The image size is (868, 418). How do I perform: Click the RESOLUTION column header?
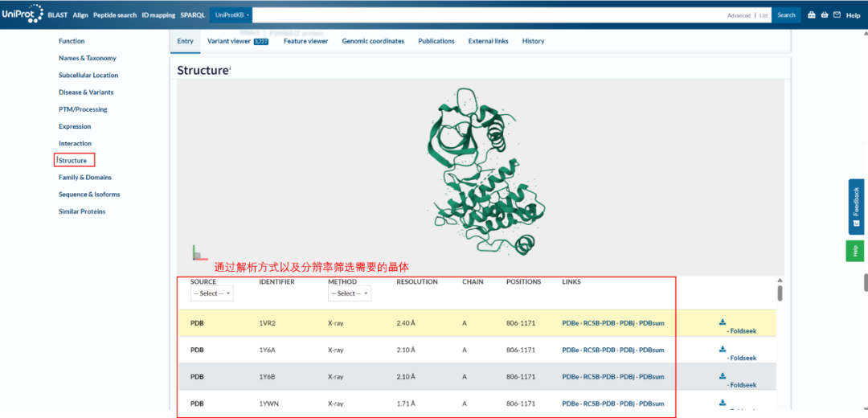click(417, 282)
